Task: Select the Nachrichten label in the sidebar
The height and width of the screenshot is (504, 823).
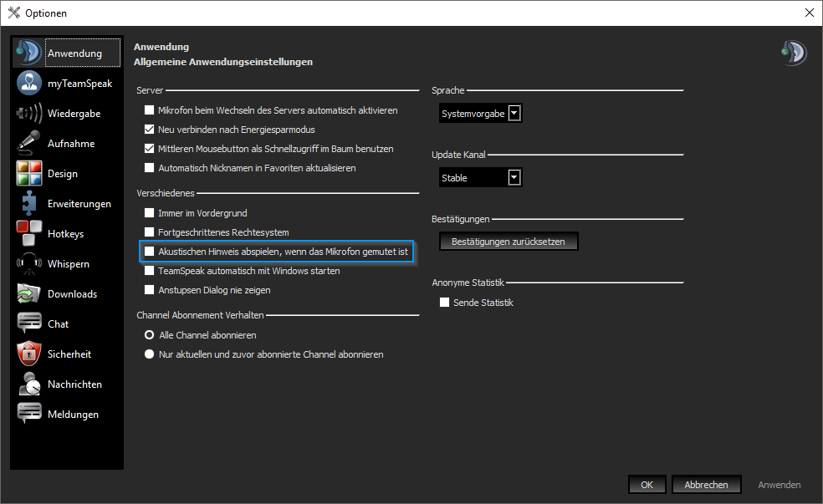Action: (74, 384)
